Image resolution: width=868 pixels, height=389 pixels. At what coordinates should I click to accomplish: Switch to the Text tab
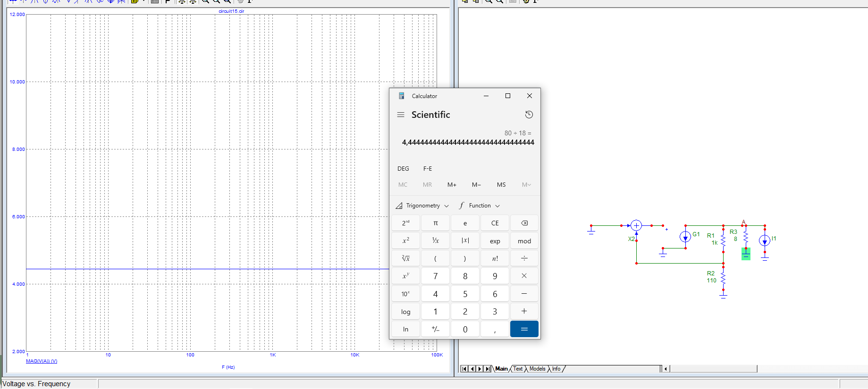(x=518, y=369)
